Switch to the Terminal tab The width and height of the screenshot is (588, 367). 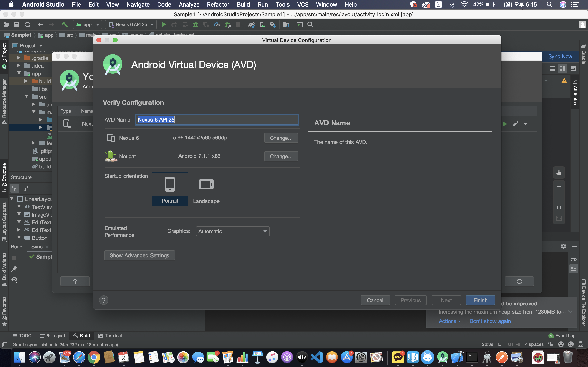[x=110, y=336]
